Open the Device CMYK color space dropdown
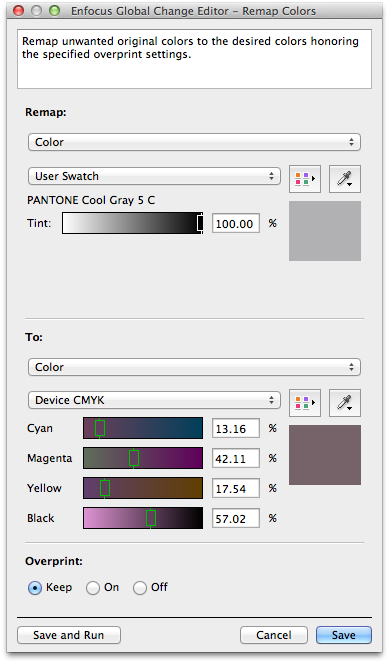The width and height of the screenshot is (389, 663). 154,400
